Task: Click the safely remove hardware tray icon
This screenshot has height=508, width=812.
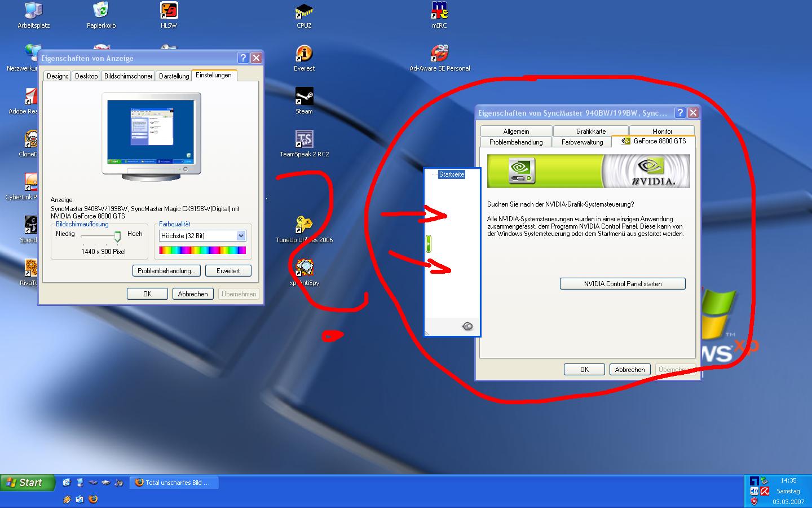Action: (x=765, y=481)
